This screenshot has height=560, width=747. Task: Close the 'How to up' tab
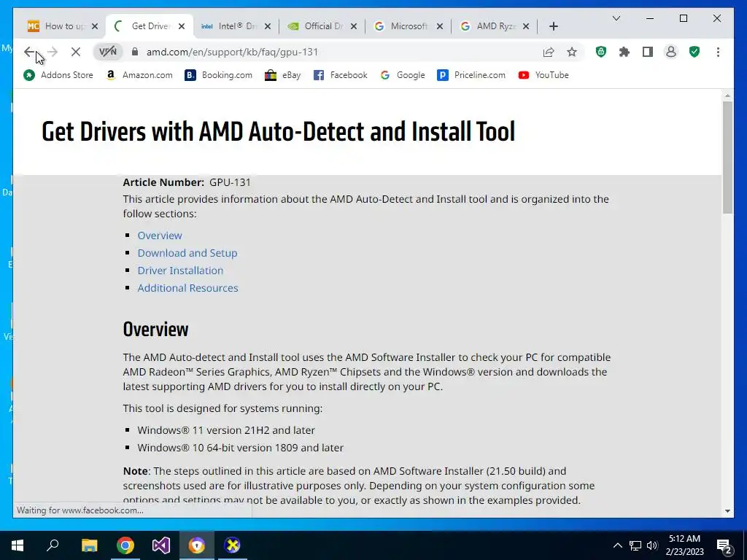[95, 26]
